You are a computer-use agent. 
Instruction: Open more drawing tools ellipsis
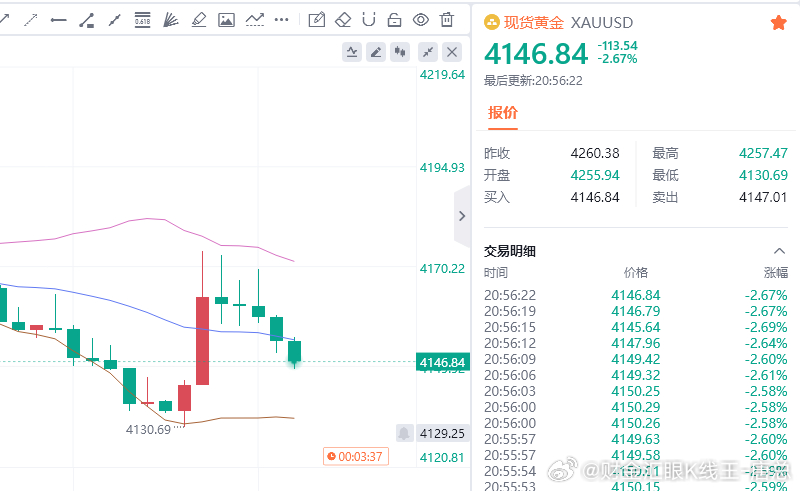click(282, 20)
